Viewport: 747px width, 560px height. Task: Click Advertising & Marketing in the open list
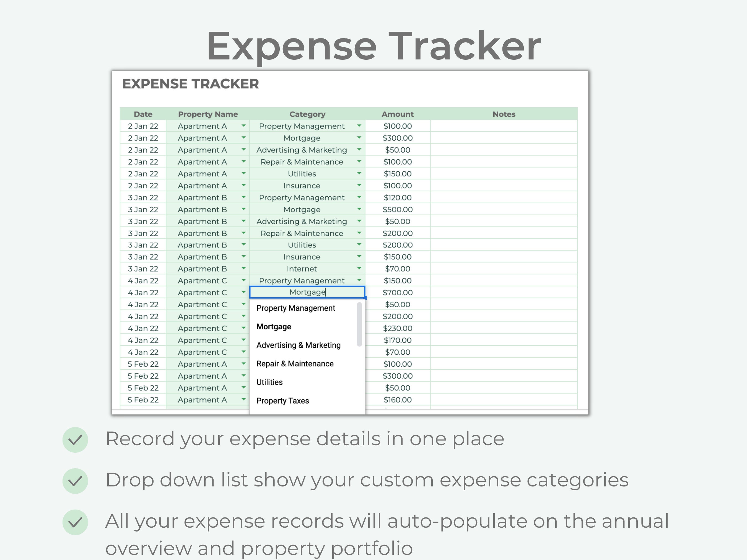(299, 345)
